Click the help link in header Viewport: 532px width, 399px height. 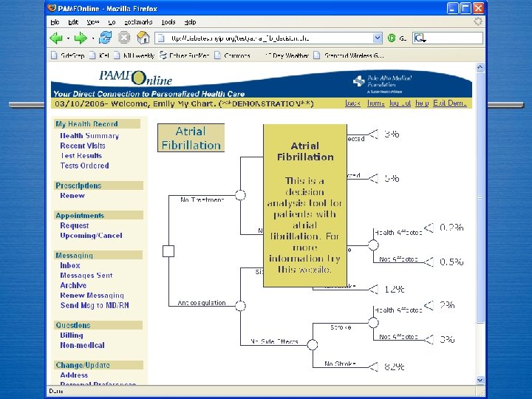pyautogui.click(x=422, y=103)
